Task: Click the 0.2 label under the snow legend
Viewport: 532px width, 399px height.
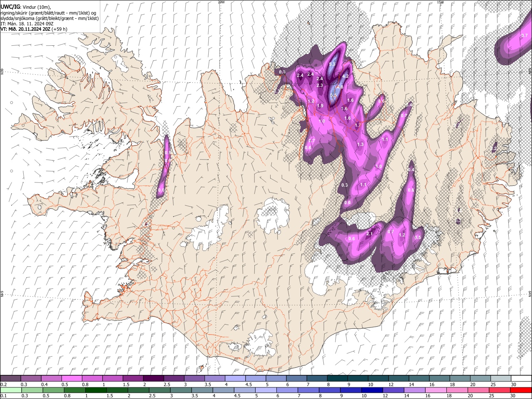Action: pyautogui.click(x=3, y=384)
